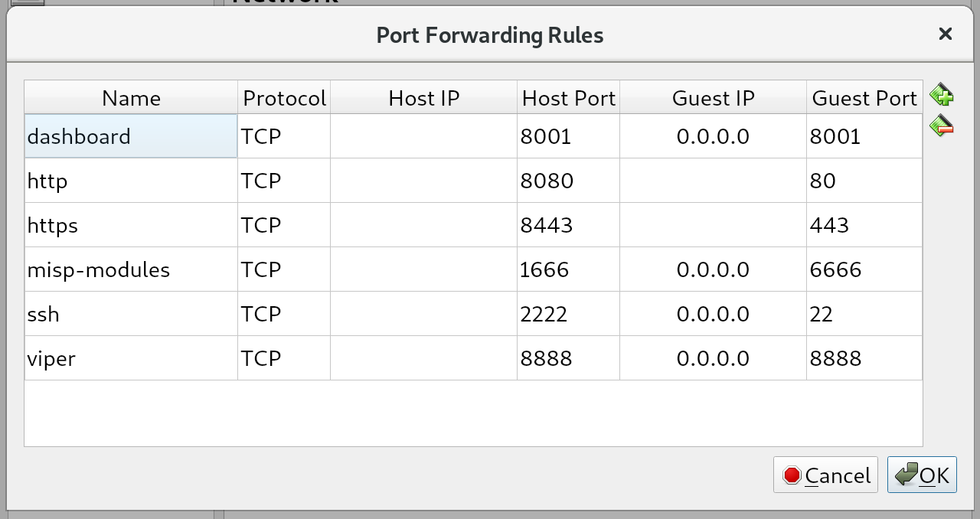Click the Host Port column header
The image size is (980, 519).
568,98
